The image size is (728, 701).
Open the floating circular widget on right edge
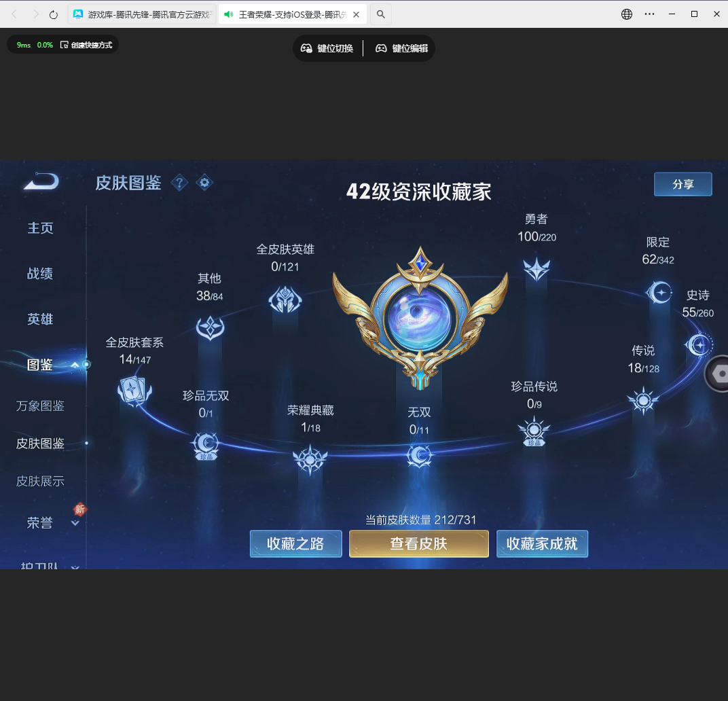pyautogui.click(x=720, y=374)
